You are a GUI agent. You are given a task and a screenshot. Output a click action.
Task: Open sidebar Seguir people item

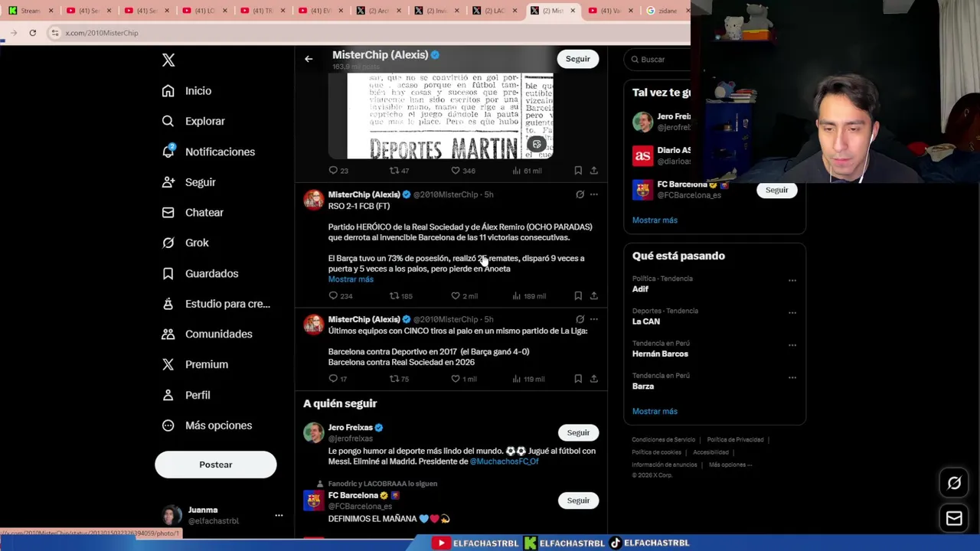pyautogui.click(x=188, y=182)
